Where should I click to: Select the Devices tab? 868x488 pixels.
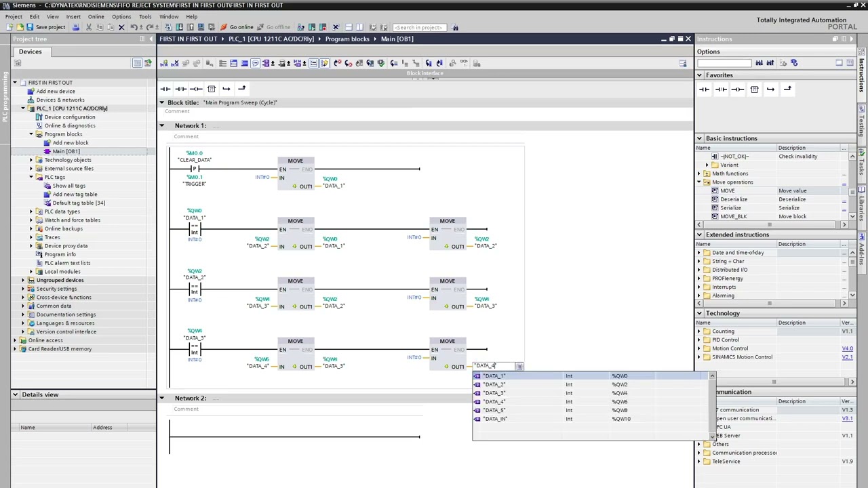(30, 52)
